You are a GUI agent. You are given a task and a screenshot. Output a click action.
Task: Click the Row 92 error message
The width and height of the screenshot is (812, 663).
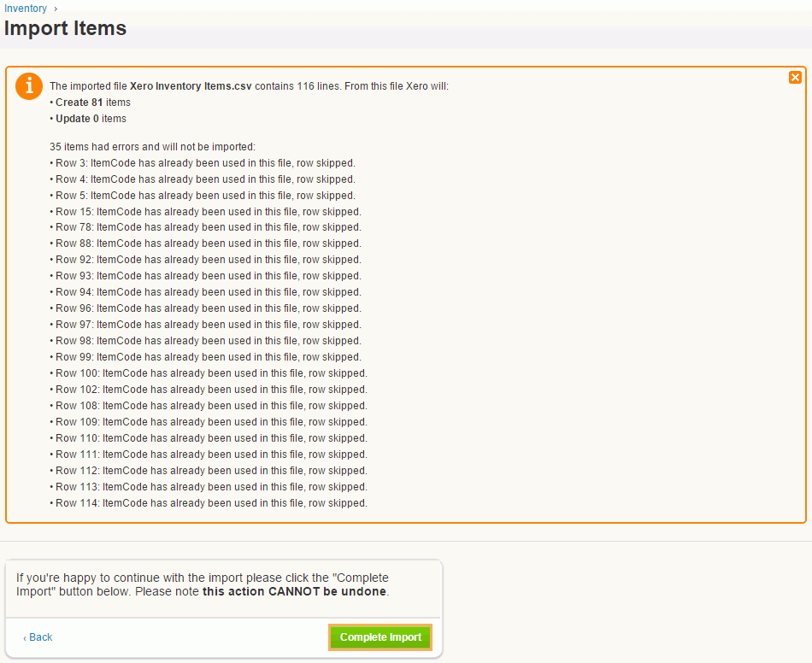pyautogui.click(x=206, y=260)
